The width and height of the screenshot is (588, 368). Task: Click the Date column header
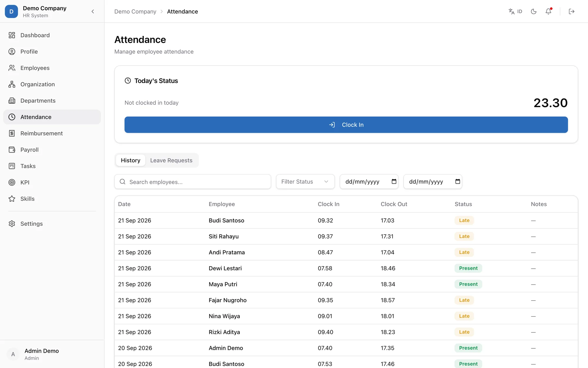click(x=124, y=204)
